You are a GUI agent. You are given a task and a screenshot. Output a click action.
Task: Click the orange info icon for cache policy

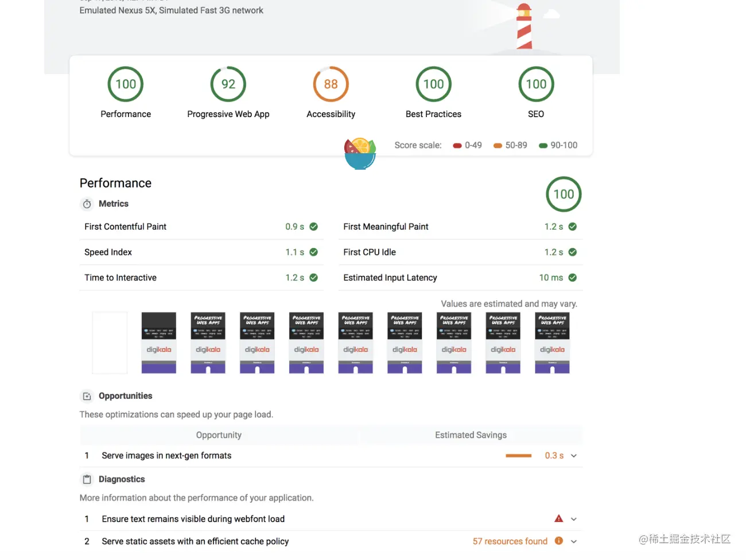pyautogui.click(x=559, y=541)
